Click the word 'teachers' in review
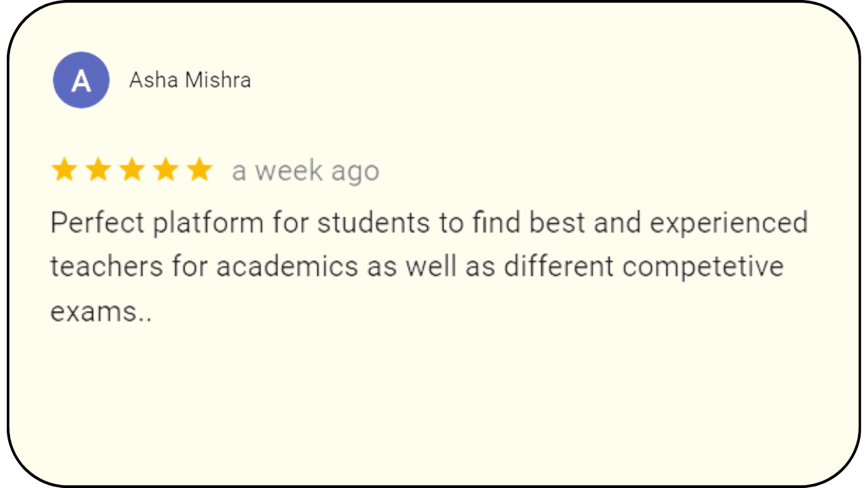The width and height of the screenshot is (868, 488). pyautogui.click(x=106, y=267)
